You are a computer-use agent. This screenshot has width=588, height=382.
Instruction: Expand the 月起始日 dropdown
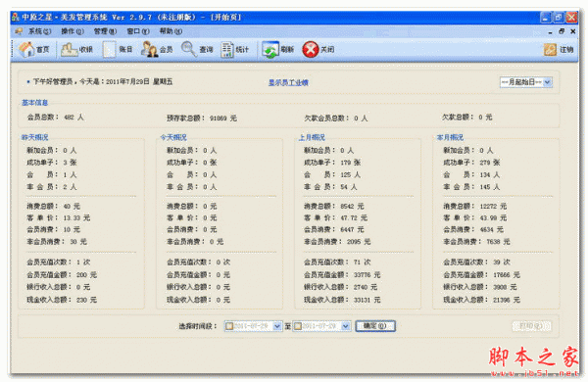(x=548, y=82)
